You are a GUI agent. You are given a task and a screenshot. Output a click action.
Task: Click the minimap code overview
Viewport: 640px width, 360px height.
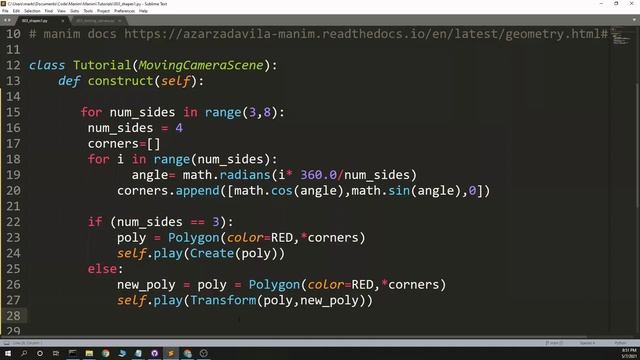(622, 37)
